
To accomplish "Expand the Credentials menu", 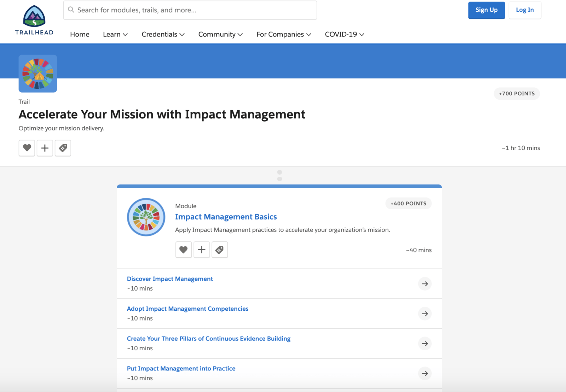I will tap(163, 34).
